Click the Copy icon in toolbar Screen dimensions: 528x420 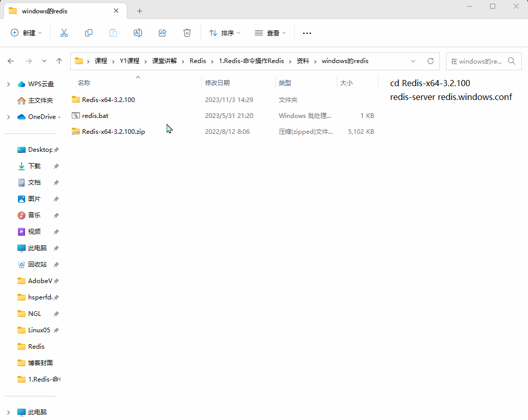(x=89, y=33)
